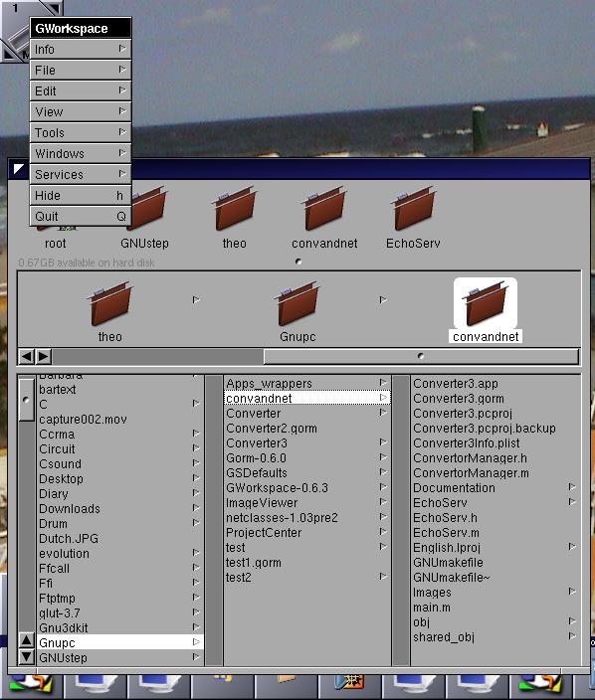Expand the Documentation folder arrow
The height and width of the screenshot is (700, 595).
572,487
